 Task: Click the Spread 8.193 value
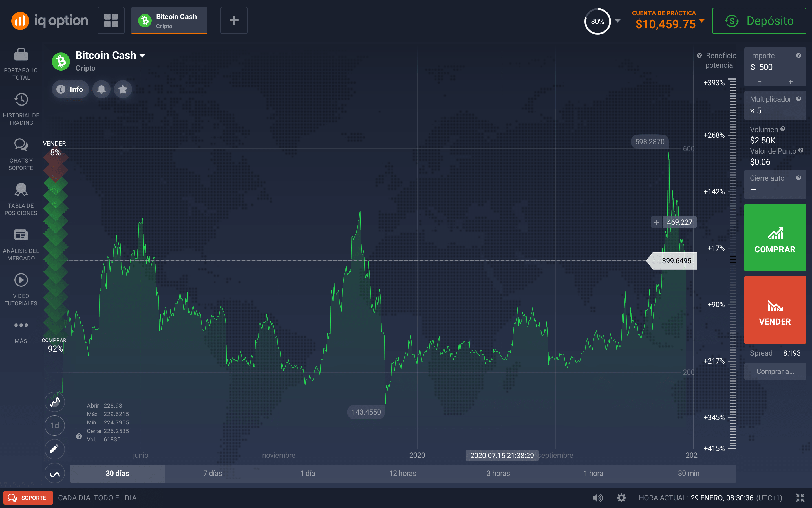791,353
